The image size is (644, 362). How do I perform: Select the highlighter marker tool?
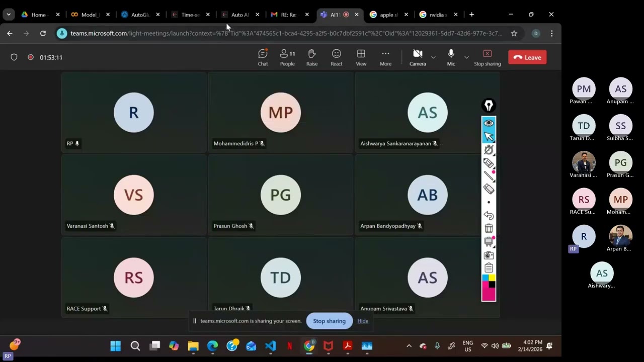click(489, 163)
